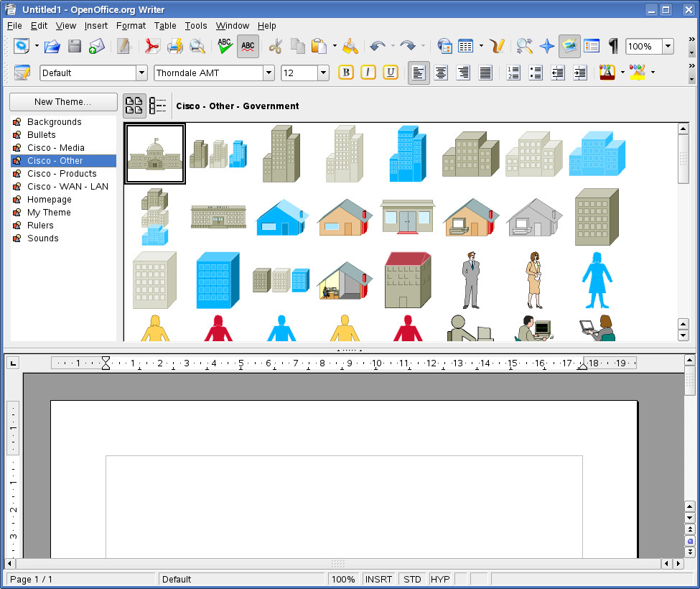Expand the Font Color dropdown arrow
This screenshot has width=700, height=589.
pyautogui.click(x=622, y=73)
